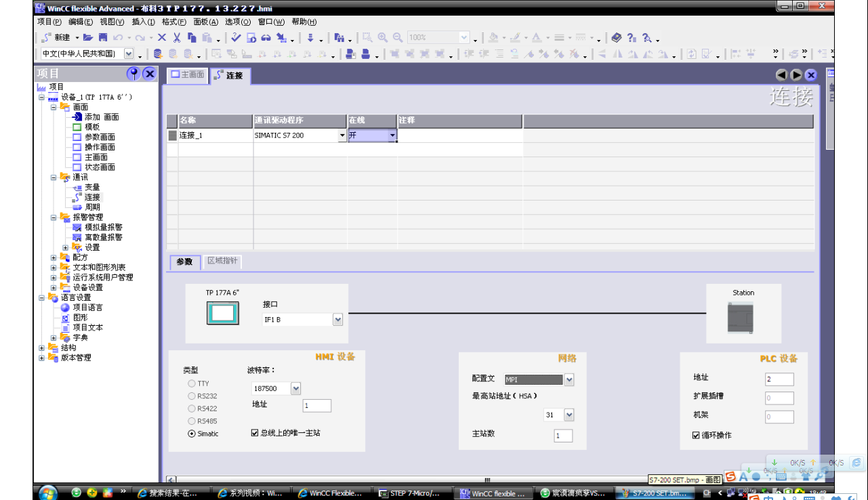This screenshot has width=868, height=500.
Task: Click the Copy icon in toolbar
Action: coord(192,38)
